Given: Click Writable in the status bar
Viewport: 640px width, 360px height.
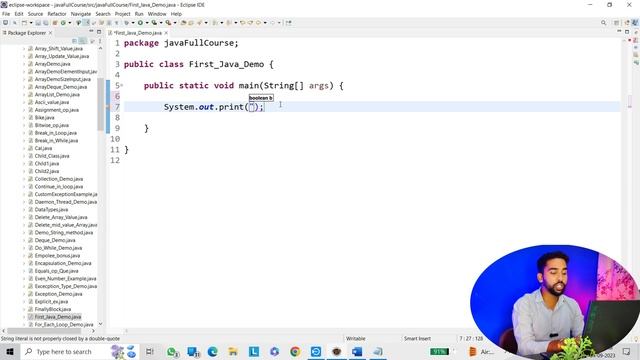Looking at the screenshot, I should coord(356,338).
